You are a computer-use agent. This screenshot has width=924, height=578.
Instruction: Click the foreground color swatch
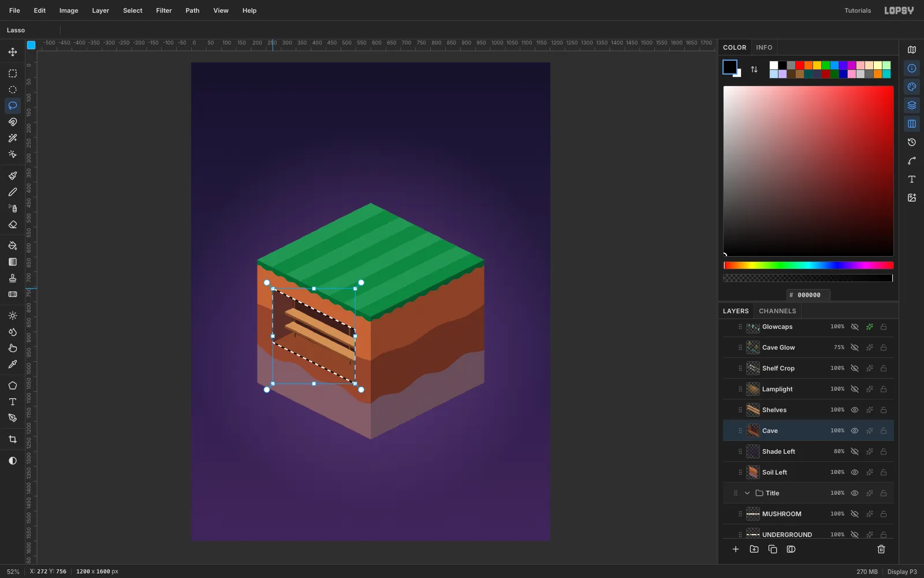point(730,67)
